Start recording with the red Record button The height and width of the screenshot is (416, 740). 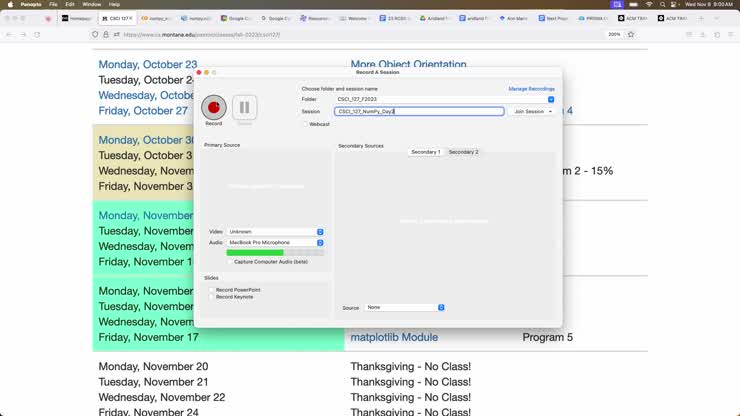point(213,107)
